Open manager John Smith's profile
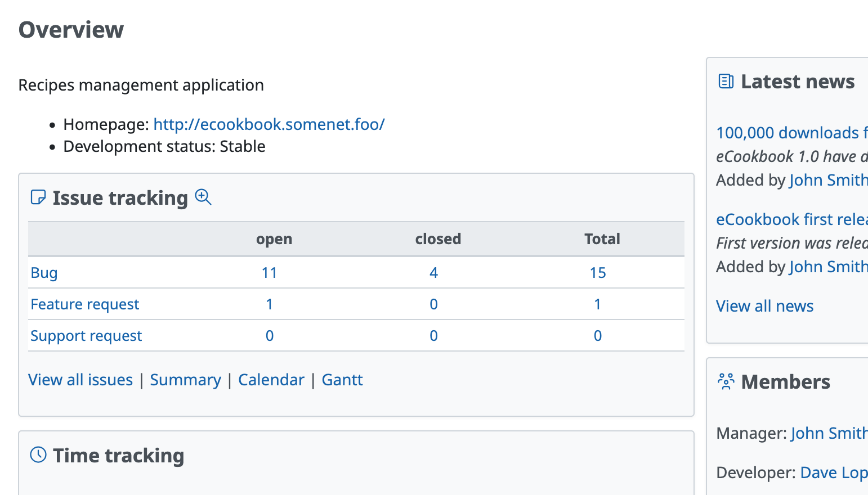 829,433
